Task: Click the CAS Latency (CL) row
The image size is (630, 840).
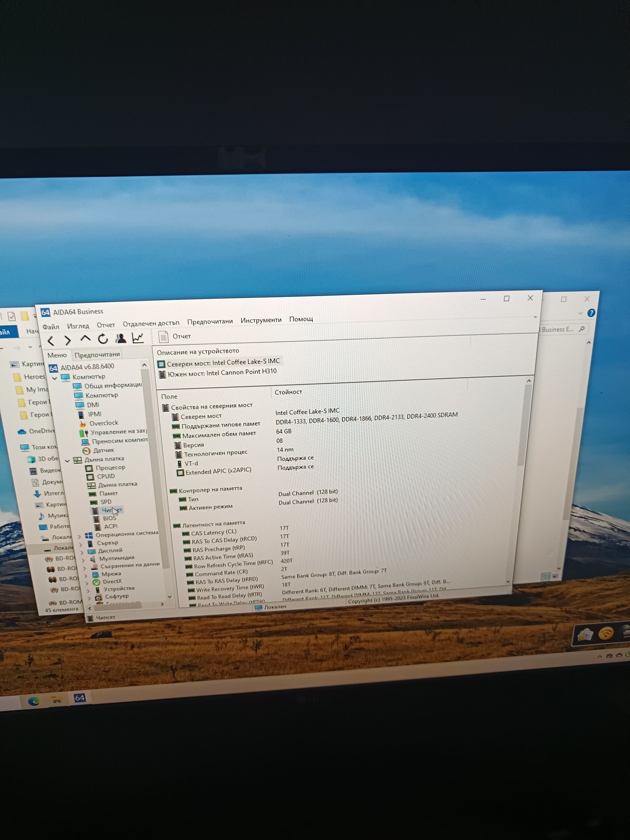Action: (x=236, y=530)
